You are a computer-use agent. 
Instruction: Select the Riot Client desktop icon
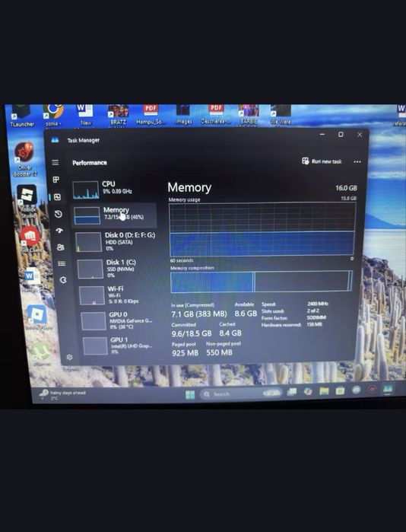point(31,240)
